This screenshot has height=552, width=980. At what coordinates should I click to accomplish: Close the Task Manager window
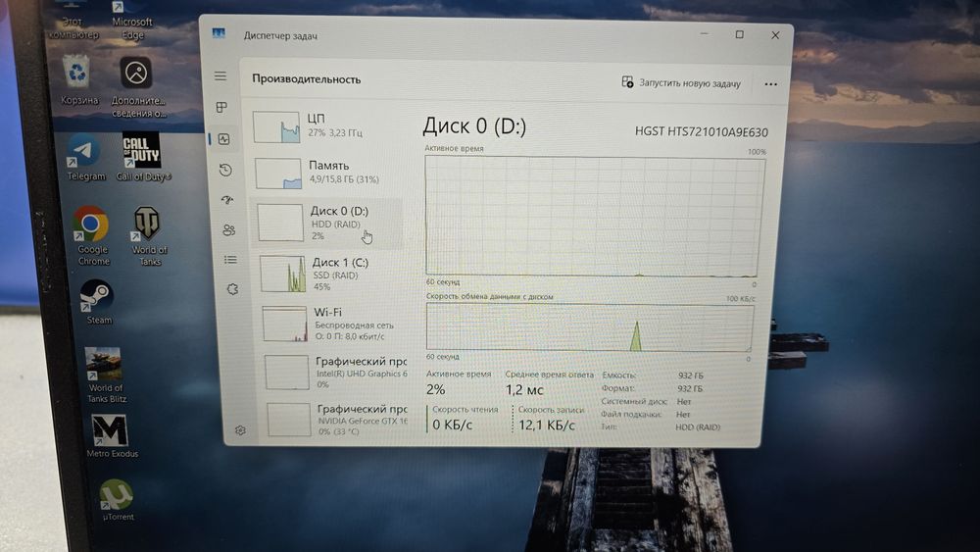775,35
